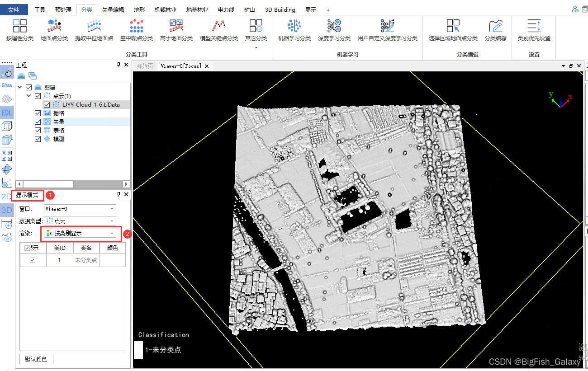Uncheck the 图层 root checkbox
Viewport: 588px width, 371px height.
pyautogui.click(x=29, y=87)
